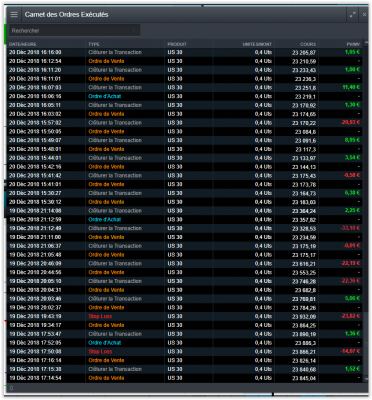Sort by the UNITÉS/MONT column header
Screen dimensions: 372x400
coord(257,44)
